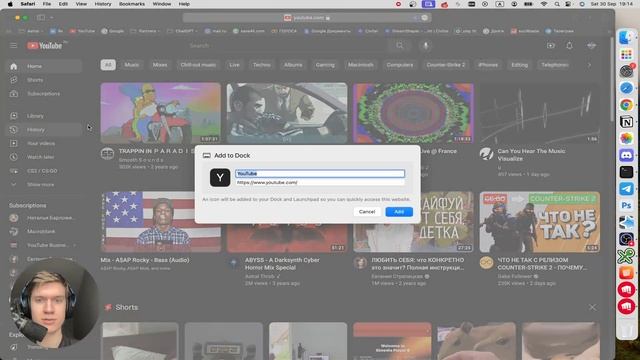Expand the Safari sidebar dropdown arrow
Screen dimensions: 640x360
coord(51,18)
